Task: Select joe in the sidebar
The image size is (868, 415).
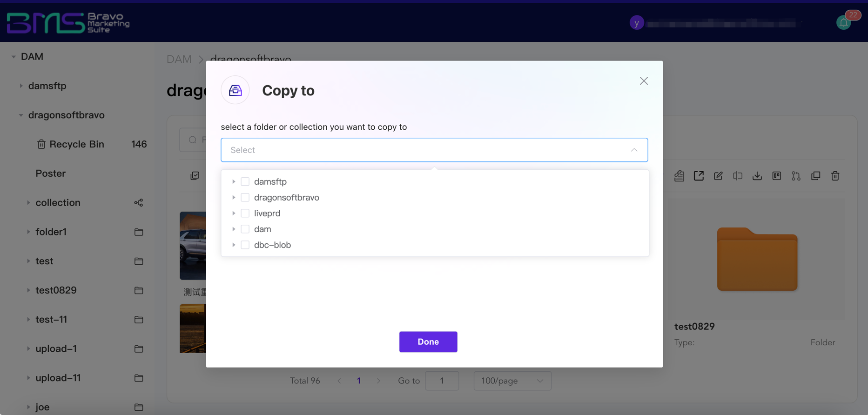Action: 42,407
